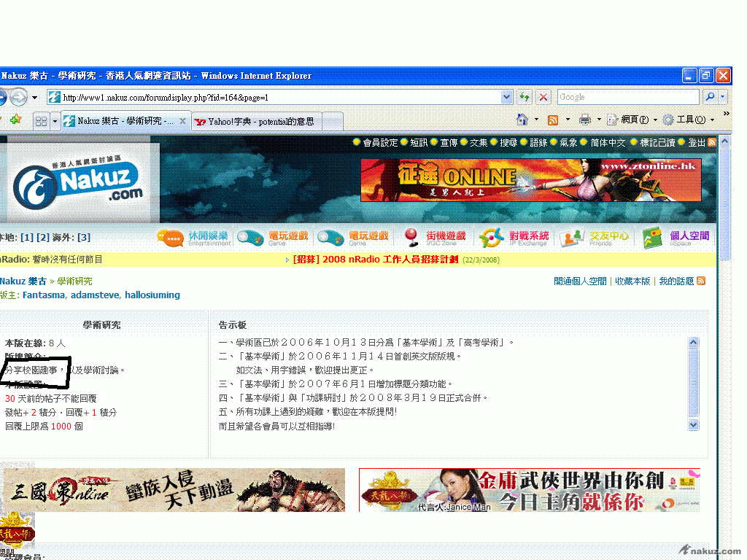
Task: Open search provider dropdown arrow
Action: point(723,97)
